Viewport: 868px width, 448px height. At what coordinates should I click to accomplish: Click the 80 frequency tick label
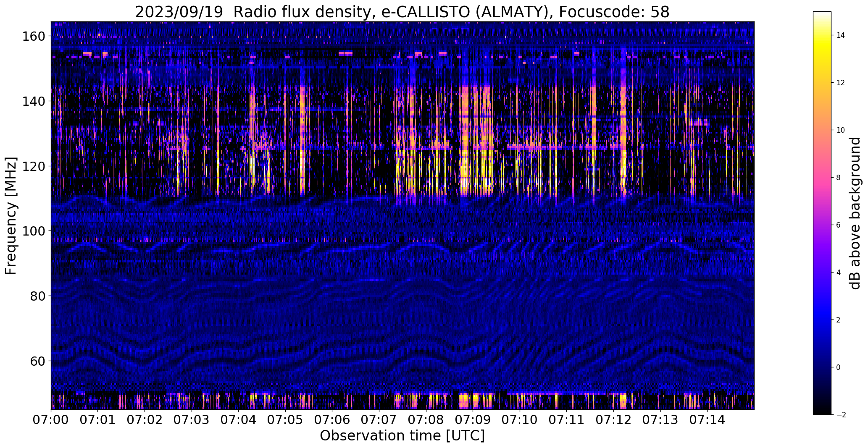(37, 296)
